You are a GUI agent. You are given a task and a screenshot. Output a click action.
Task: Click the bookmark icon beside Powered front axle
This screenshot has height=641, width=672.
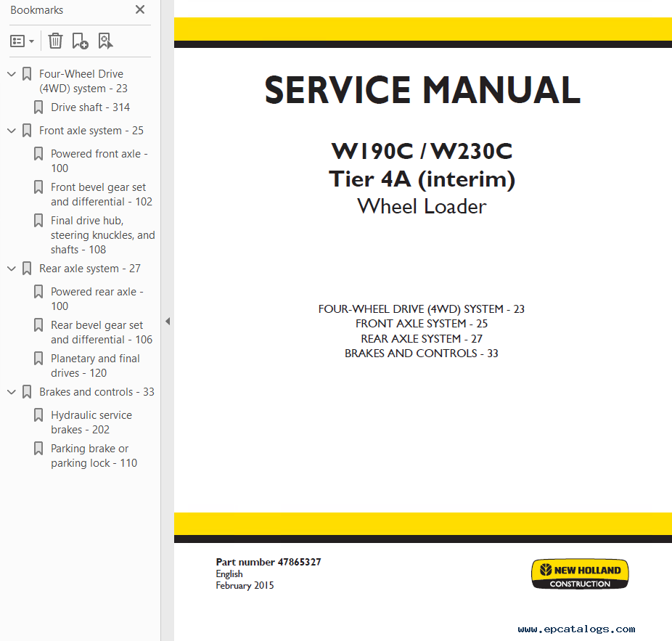pos(38,153)
